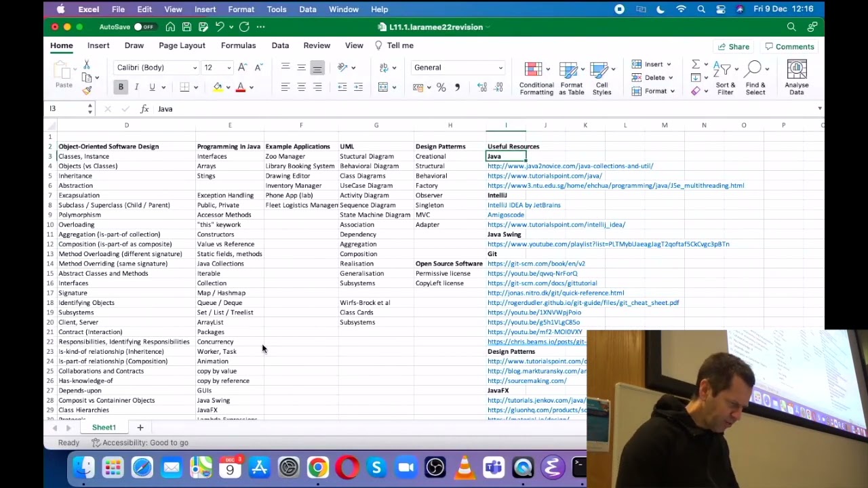
Task: Expand the formula bar chevron
Action: (820, 108)
